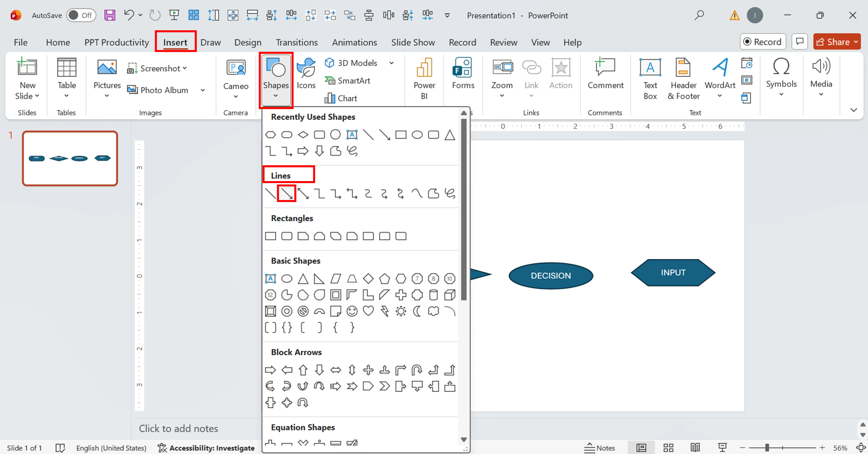Select the Rounded Rectangle in Rectangles section

click(x=287, y=236)
